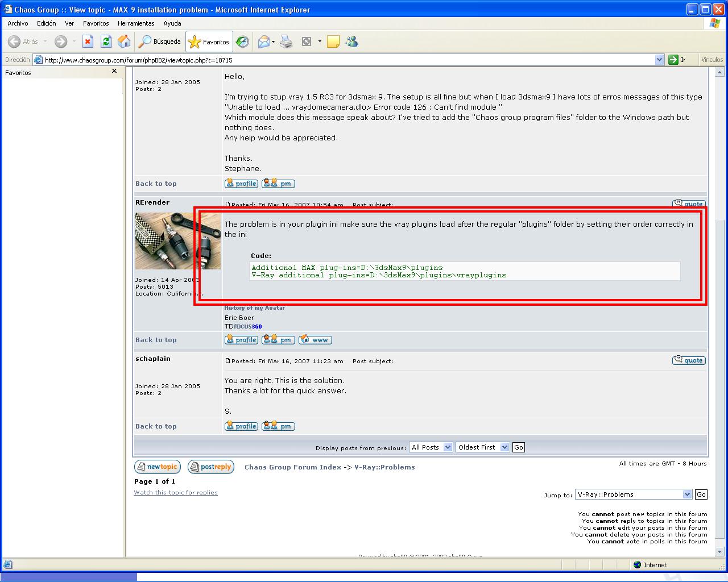Open profile under schaplain's last post
The width and height of the screenshot is (728, 582).
click(x=242, y=426)
